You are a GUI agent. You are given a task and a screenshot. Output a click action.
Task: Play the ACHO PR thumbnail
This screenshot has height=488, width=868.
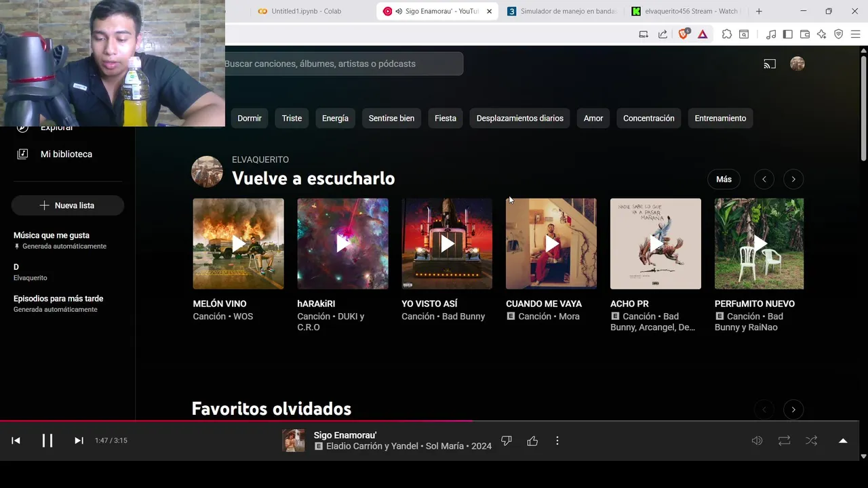pyautogui.click(x=656, y=243)
